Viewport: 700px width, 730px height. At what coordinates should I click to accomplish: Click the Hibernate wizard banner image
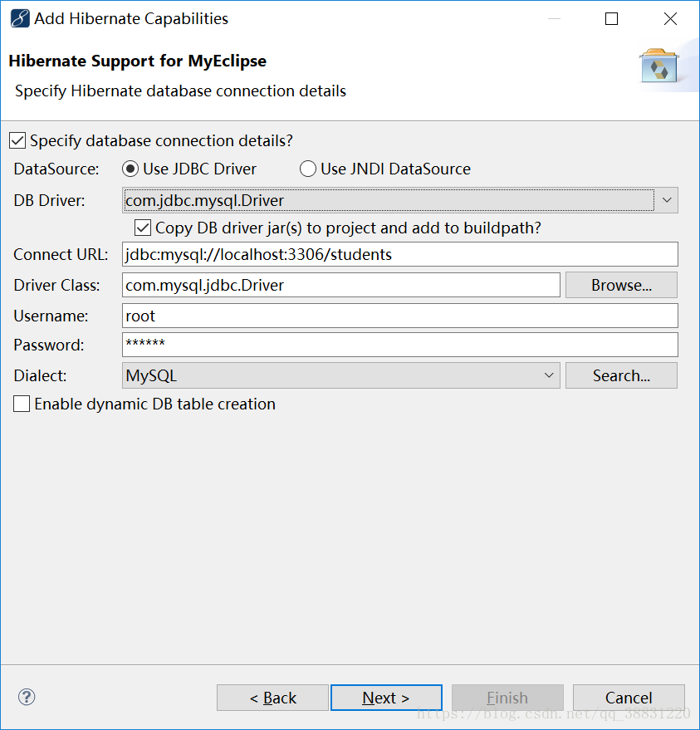coord(658,66)
